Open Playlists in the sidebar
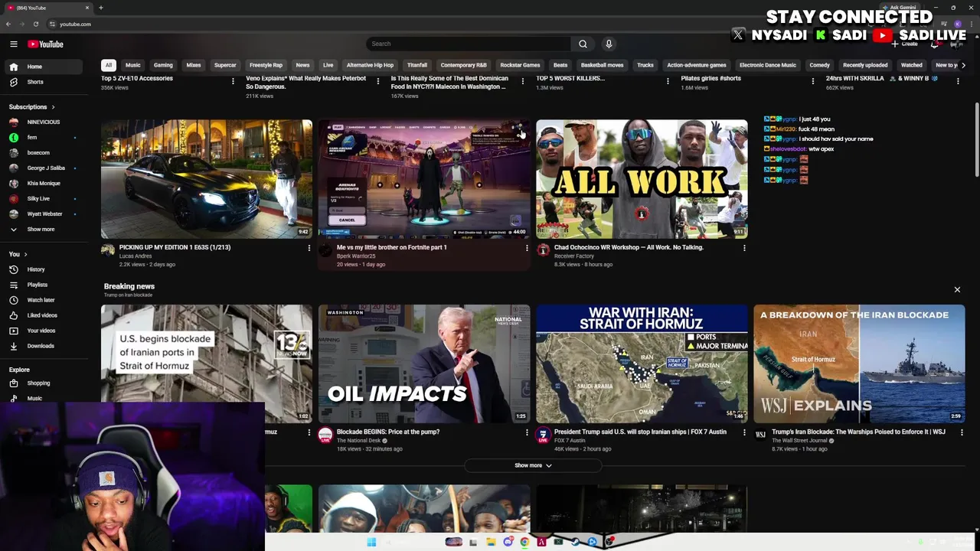This screenshot has width=980, height=551. [x=42, y=285]
